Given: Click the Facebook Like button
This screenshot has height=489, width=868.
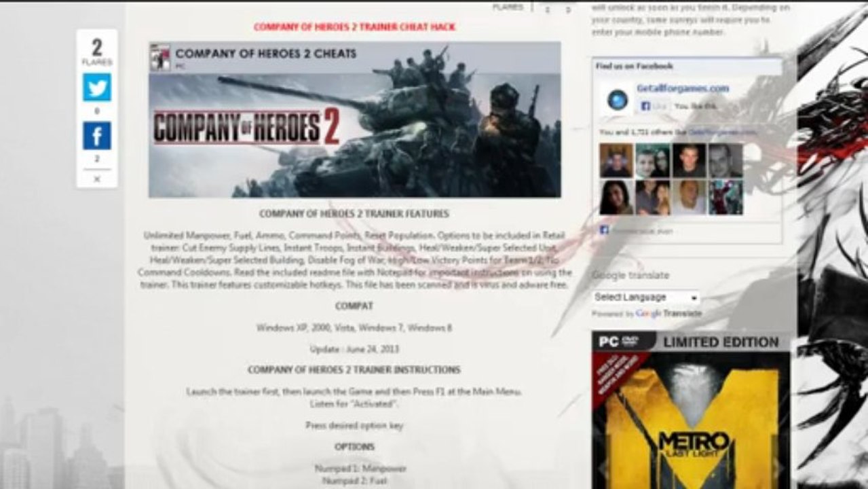Looking at the screenshot, I should tap(654, 106).
